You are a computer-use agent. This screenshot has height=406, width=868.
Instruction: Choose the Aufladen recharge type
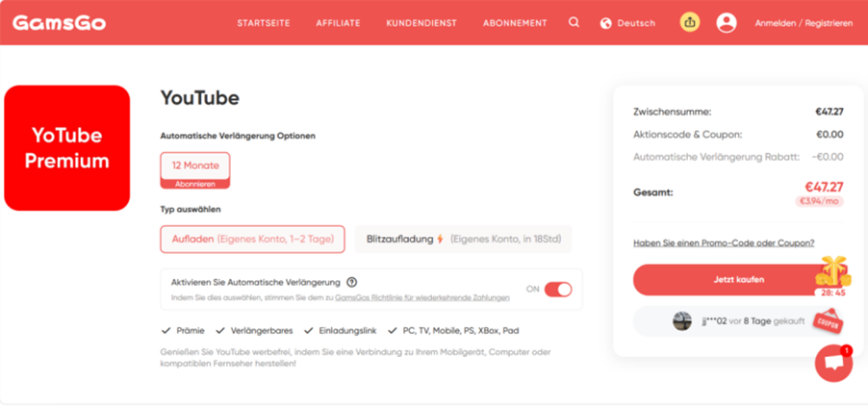[x=252, y=239]
